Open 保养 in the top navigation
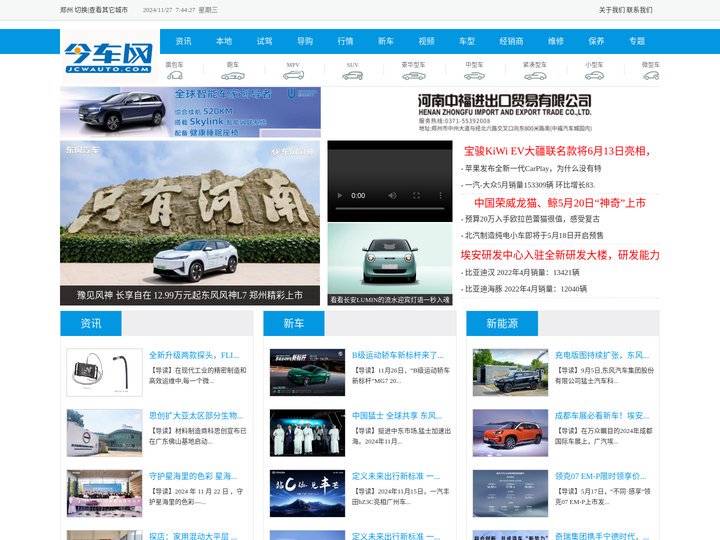Screen dimensions: 720x540 coord(596,41)
